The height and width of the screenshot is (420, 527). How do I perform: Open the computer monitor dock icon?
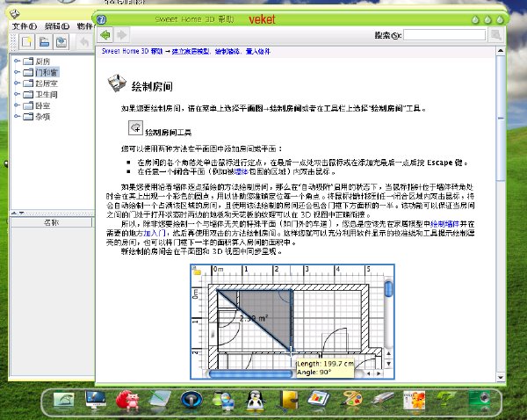click(x=96, y=400)
